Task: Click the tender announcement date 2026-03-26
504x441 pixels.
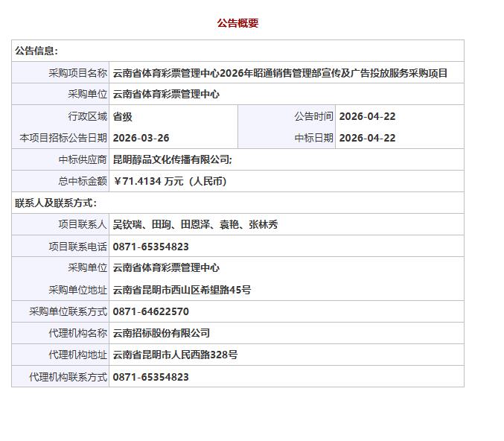Action: pyautogui.click(x=141, y=138)
